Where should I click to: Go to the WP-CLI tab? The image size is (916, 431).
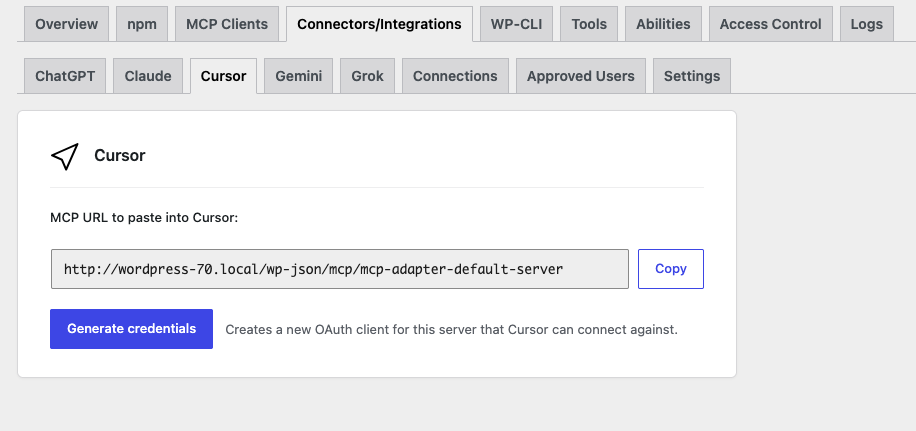pyautogui.click(x=516, y=24)
